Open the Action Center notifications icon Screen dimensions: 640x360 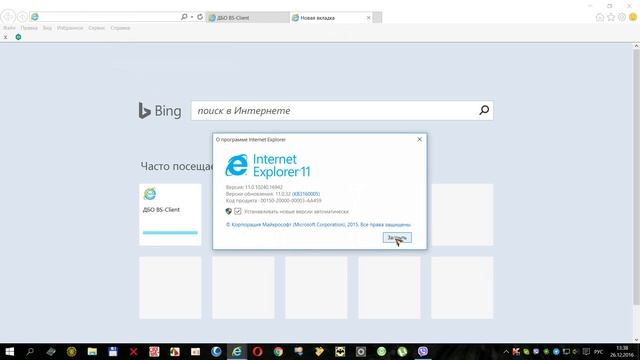point(586,352)
